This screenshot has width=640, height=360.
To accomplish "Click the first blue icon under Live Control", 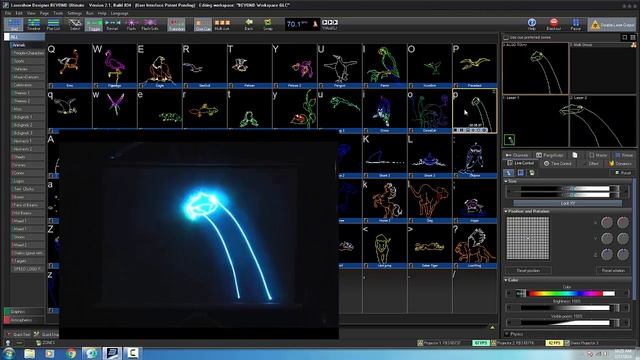I will pos(509,173).
